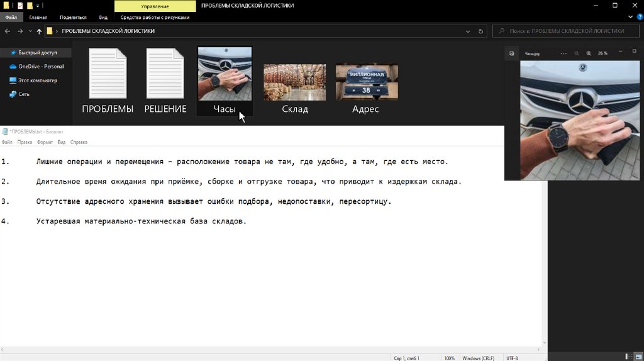Zoom in on the photo viewer image
The image size is (644, 361).
(589, 53)
